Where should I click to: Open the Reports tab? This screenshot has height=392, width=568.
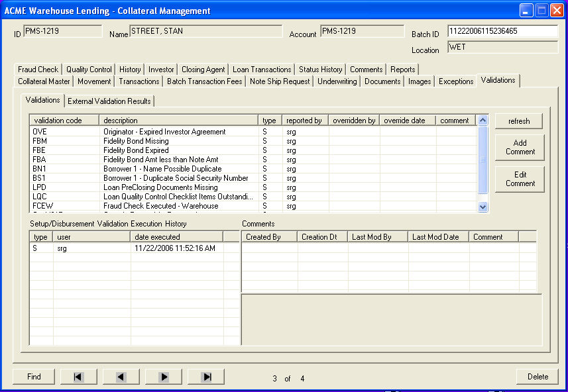pyautogui.click(x=404, y=69)
